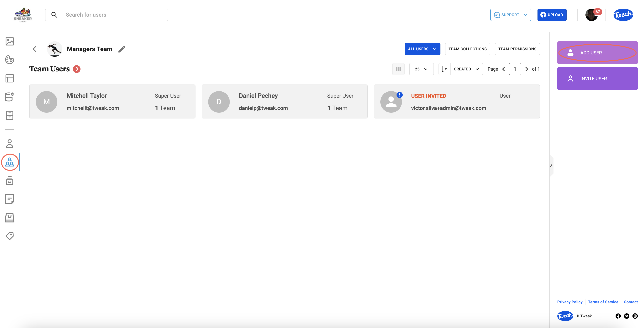Toggle sort direction next to CREATED

coord(444,69)
